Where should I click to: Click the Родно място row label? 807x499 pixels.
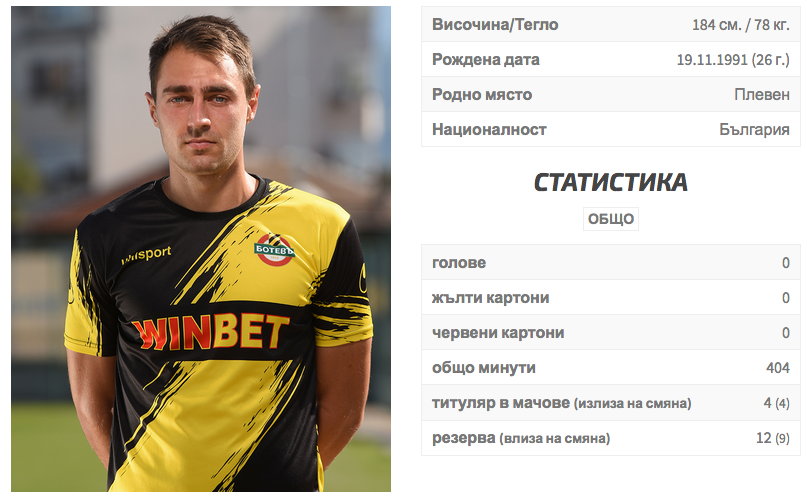point(482,95)
